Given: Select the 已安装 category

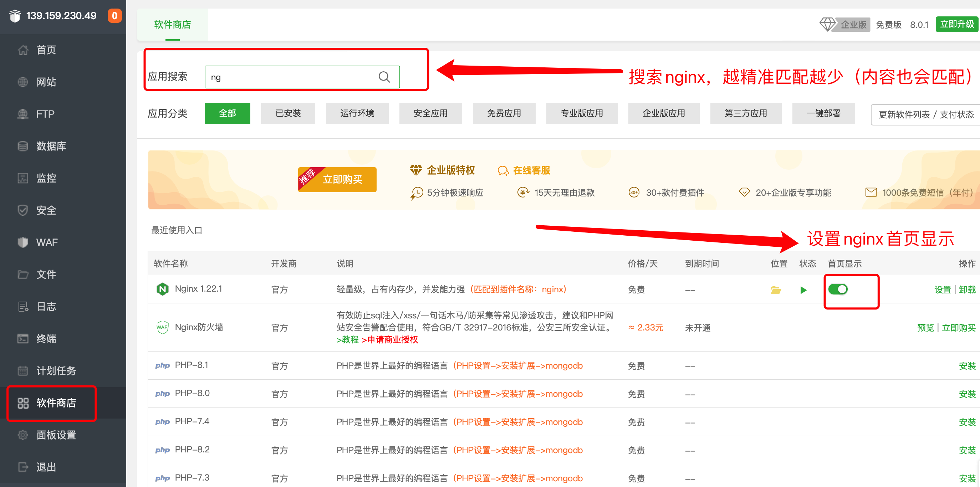Looking at the screenshot, I should (x=288, y=113).
